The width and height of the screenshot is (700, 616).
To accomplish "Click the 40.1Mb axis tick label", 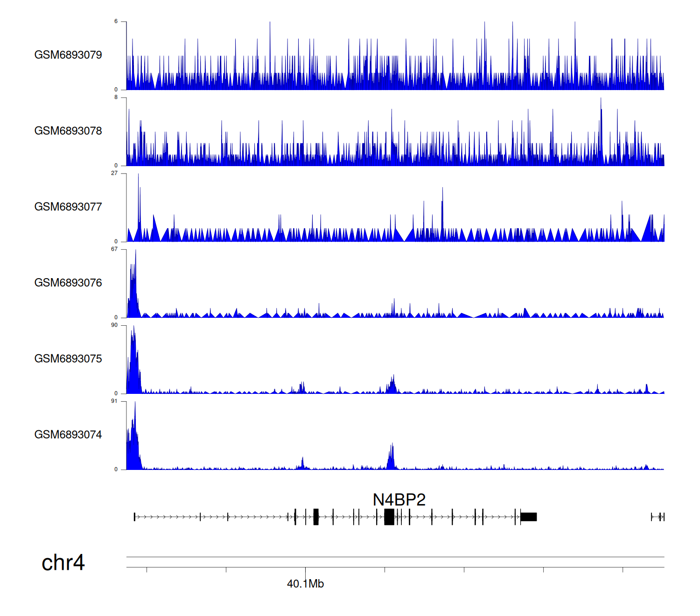I will click(x=305, y=584).
